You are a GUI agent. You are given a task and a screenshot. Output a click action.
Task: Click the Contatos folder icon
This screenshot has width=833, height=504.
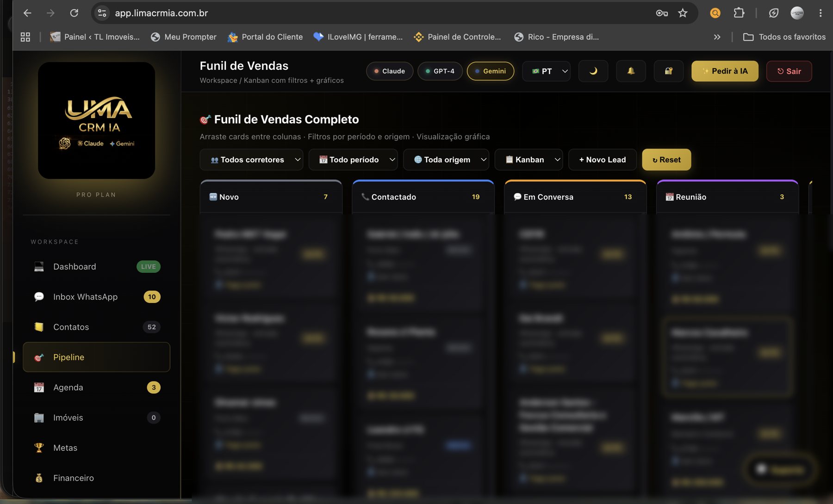(39, 327)
